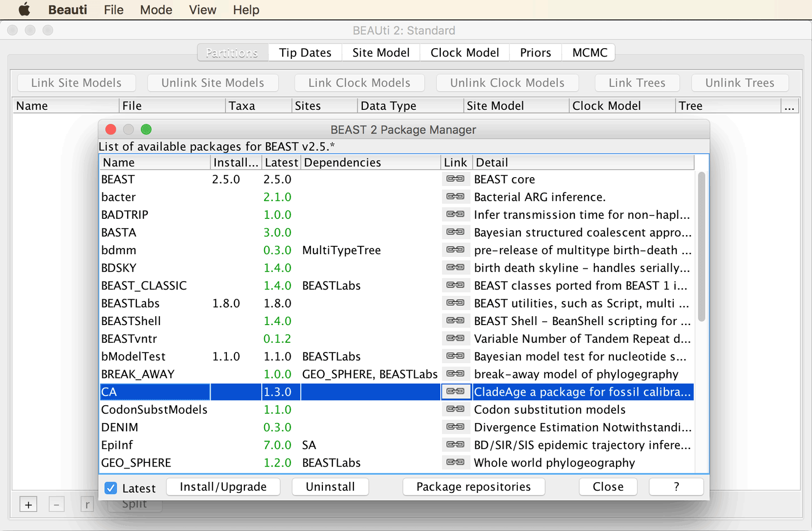
Task: Sort packages by the Name column header
Action: click(155, 162)
